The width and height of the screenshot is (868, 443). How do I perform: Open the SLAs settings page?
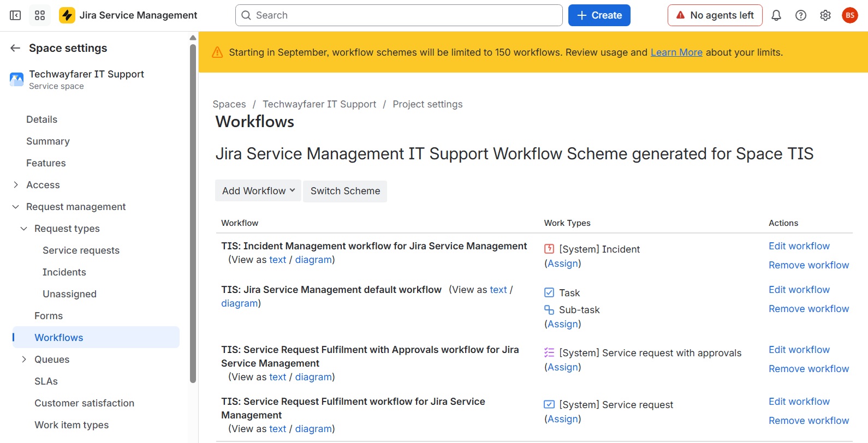(46, 381)
